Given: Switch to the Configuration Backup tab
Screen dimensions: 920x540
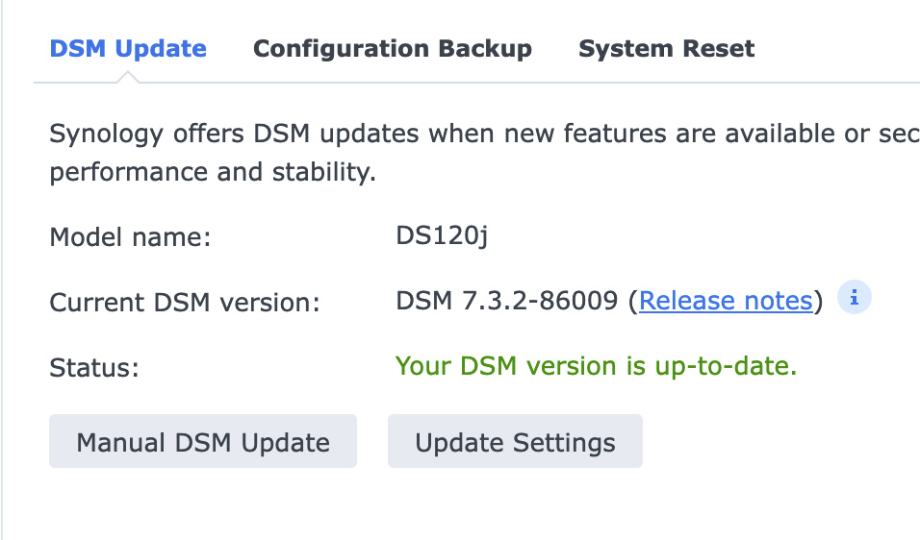Looking at the screenshot, I should (392, 49).
